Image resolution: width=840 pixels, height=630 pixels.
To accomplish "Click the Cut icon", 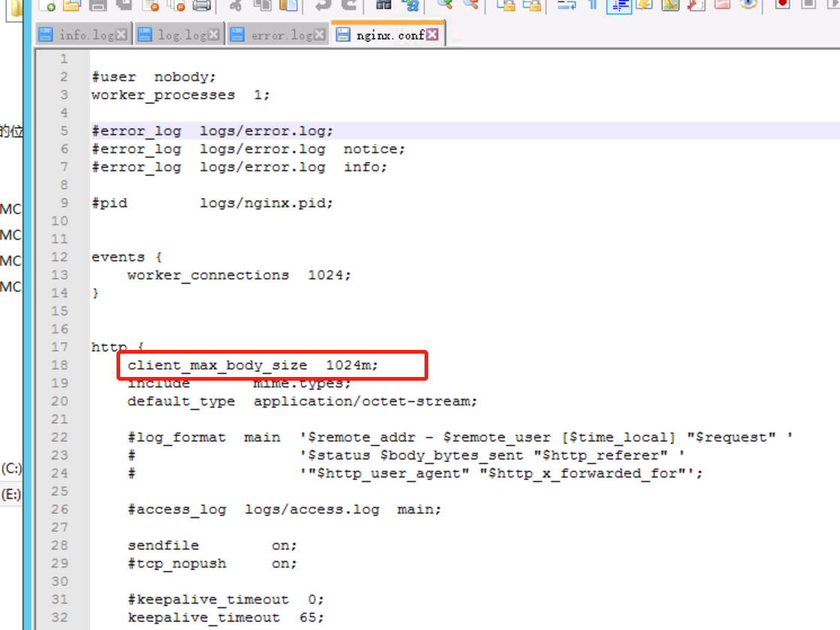I will (x=234, y=6).
